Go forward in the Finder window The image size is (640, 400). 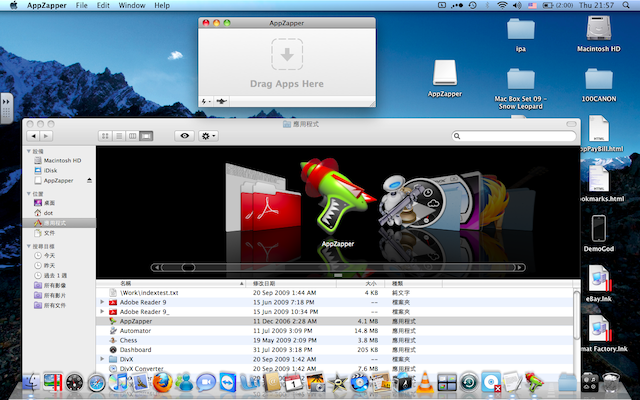tap(46, 136)
